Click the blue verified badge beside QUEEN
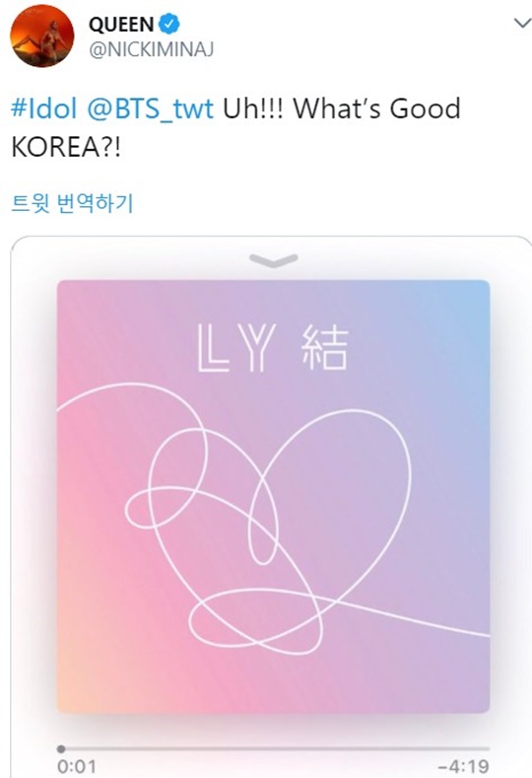Screen dimensions: 532x778 pyautogui.click(x=169, y=24)
